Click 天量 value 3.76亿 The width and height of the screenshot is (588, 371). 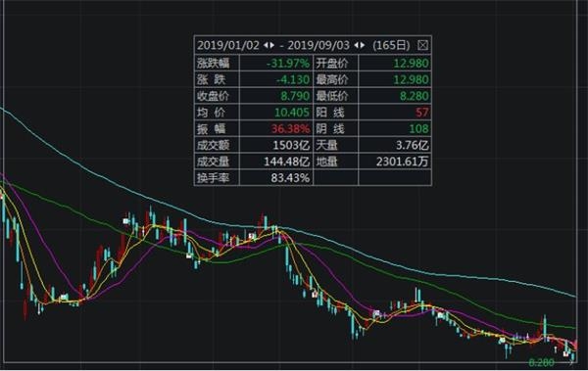tap(413, 145)
